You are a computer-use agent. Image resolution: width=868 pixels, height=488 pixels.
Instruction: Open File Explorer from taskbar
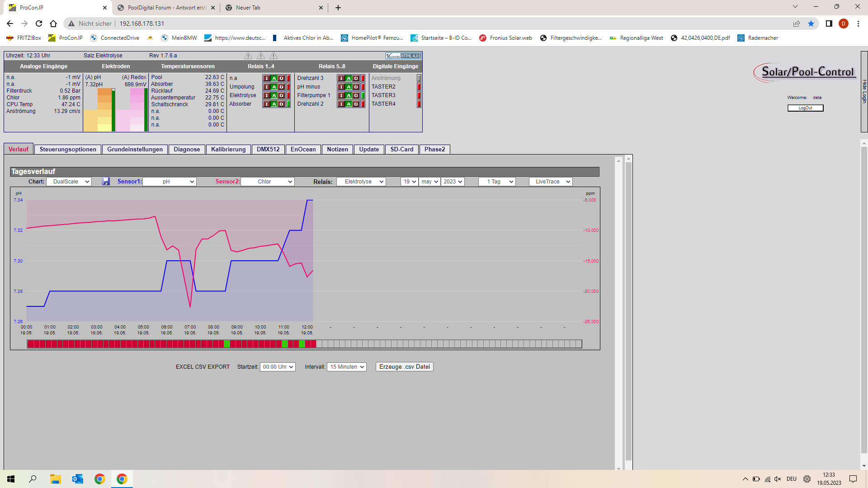pos(55,479)
